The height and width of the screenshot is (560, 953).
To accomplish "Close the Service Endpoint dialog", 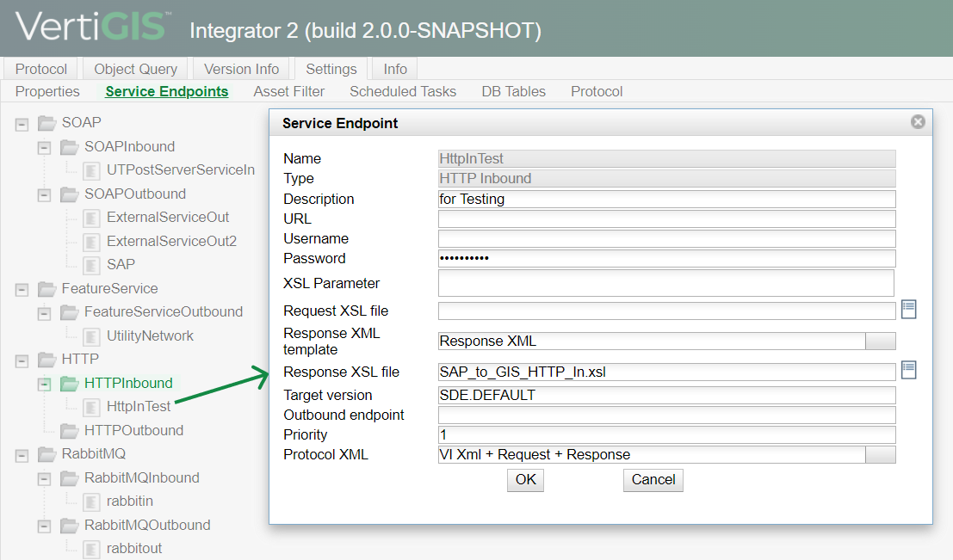I will click(918, 122).
